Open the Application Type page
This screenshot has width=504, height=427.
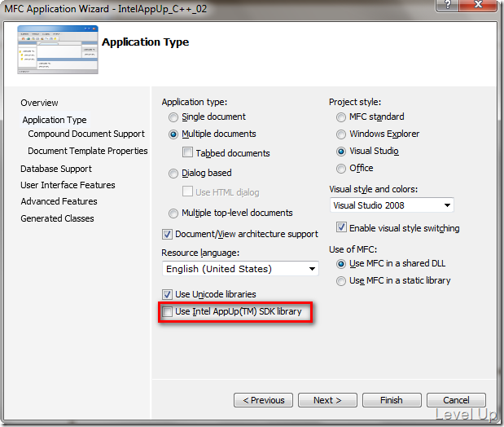55,120
